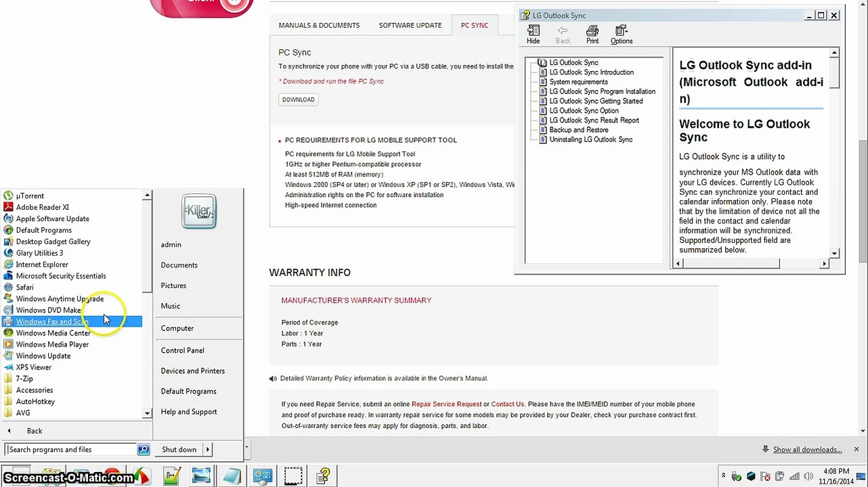Click the help content scroll-down arrow

click(835, 253)
